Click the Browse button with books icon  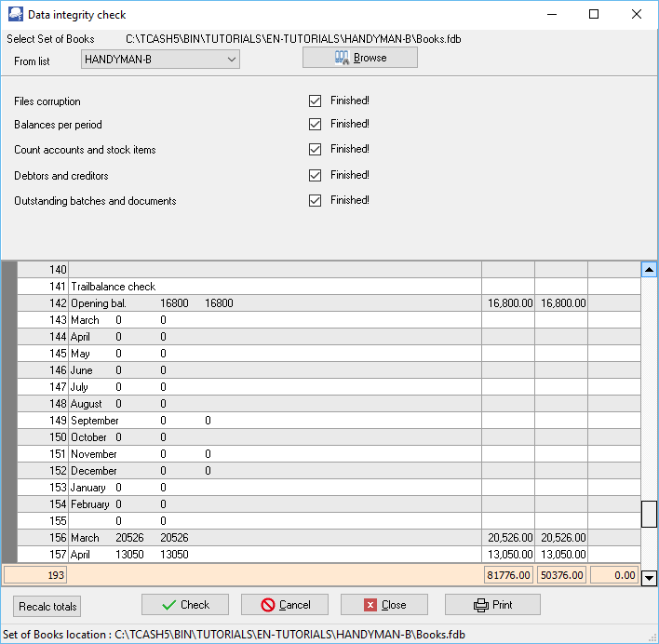(x=359, y=58)
